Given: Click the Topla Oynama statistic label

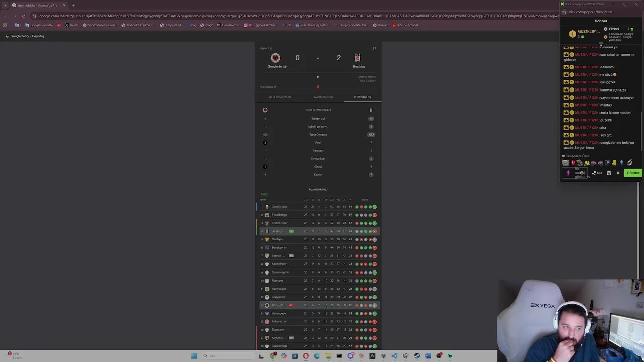Looking at the screenshot, I should pyautogui.click(x=318, y=135).
